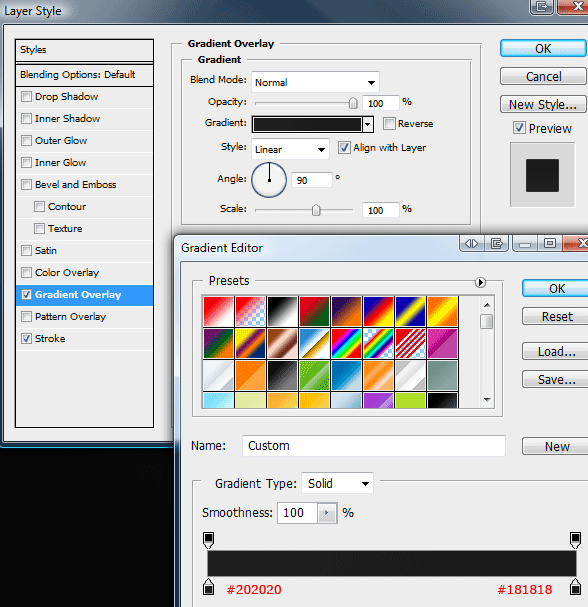Select the left color stop #202020
Screen dimensions: 588x607
[208, 586]
